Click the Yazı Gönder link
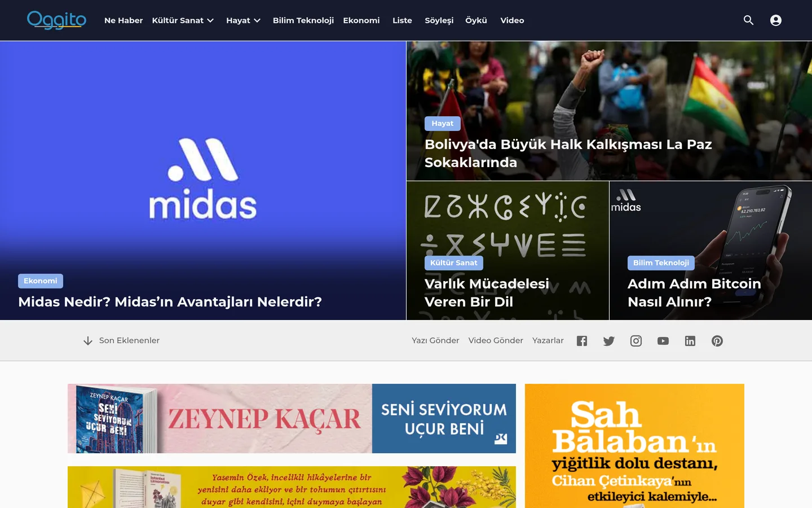The width and height of the screenshot is (812, 508). 435,341
